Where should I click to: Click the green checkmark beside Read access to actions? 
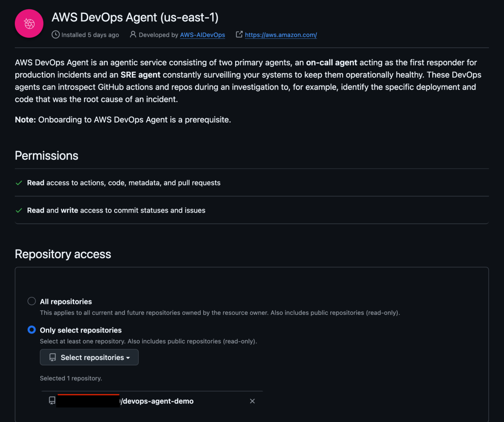point(19,183)
